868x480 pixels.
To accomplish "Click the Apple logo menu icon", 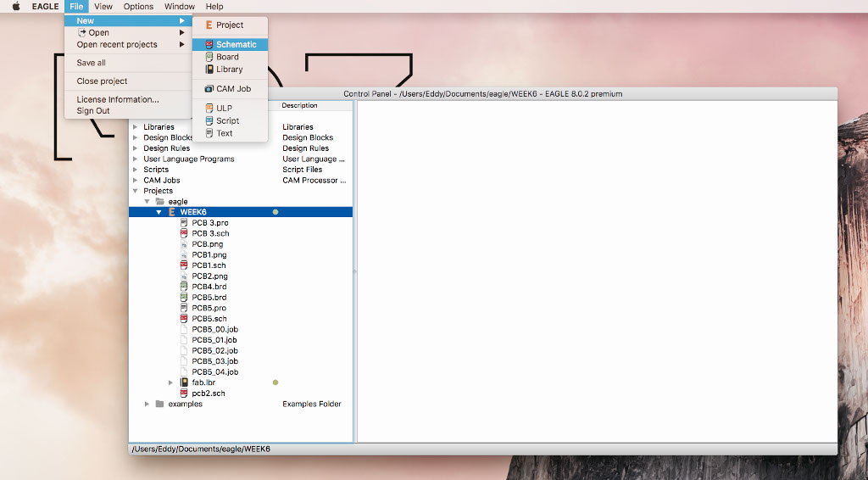I will coord(17,6).
